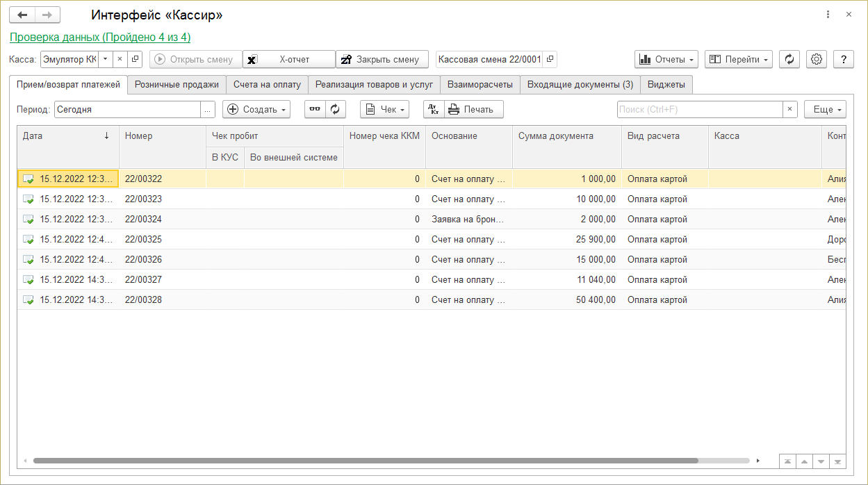868x485 pixels.
Task: Expand the Отчеты dropdown
Action: tap(666, 60)
